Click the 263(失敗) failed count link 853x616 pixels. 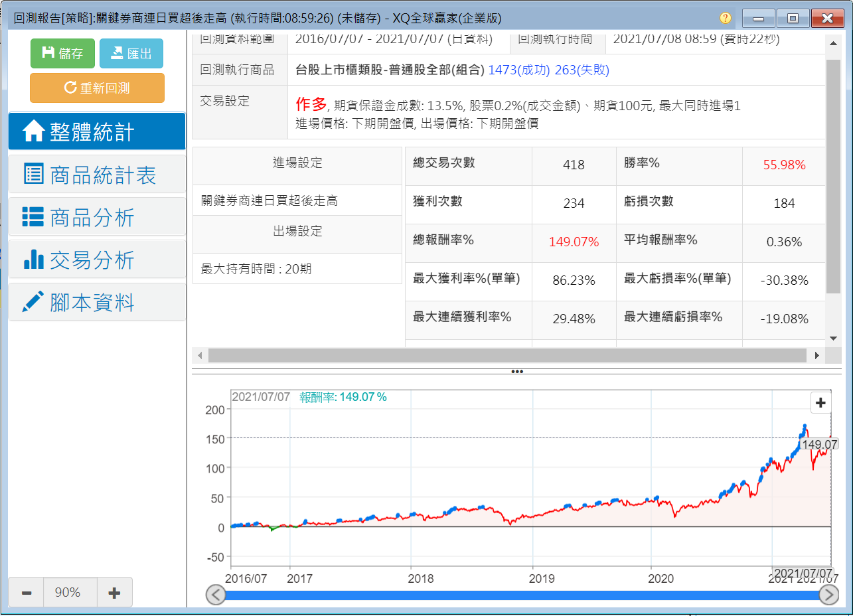582,70
